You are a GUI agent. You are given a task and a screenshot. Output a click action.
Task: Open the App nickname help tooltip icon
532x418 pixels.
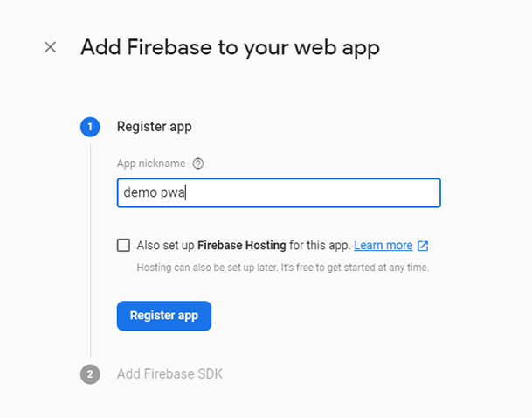(198, 163)
